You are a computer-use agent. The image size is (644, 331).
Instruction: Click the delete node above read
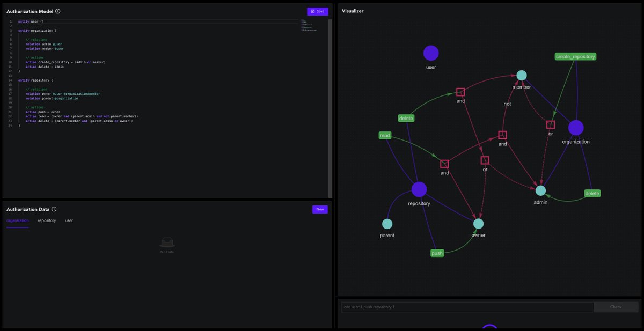click(x=406, y=118)
